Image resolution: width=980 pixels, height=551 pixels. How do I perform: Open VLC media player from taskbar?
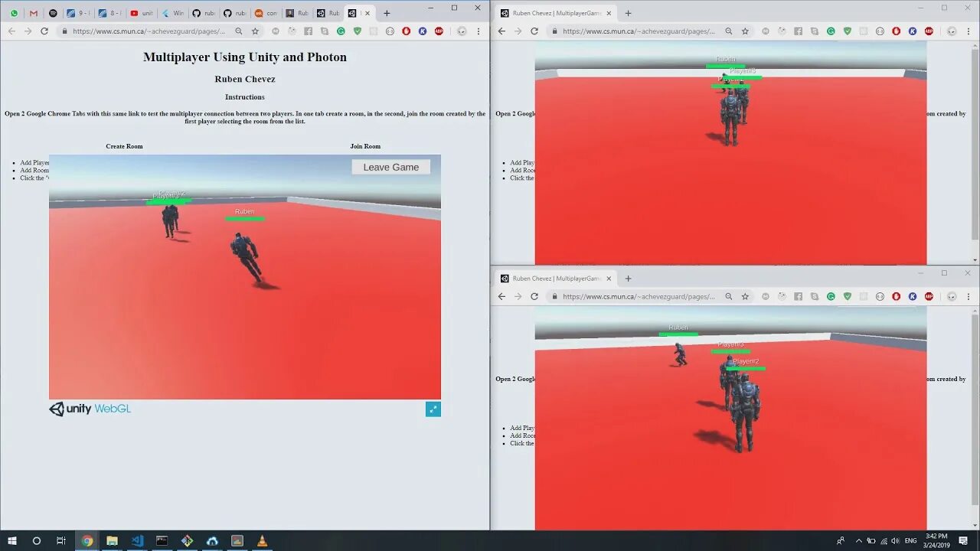pos(262,540)
